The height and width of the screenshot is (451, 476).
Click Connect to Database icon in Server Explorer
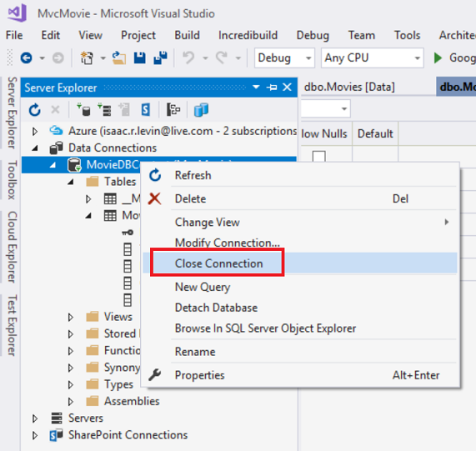coord(83,109)
